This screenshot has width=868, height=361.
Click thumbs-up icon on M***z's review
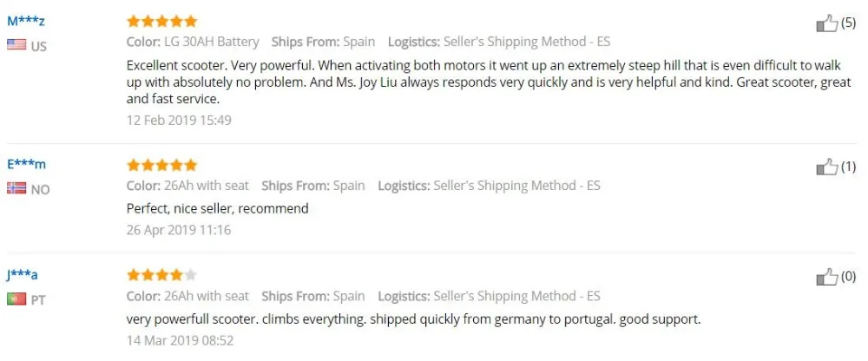pyautogui.click(x=826, y=23)
